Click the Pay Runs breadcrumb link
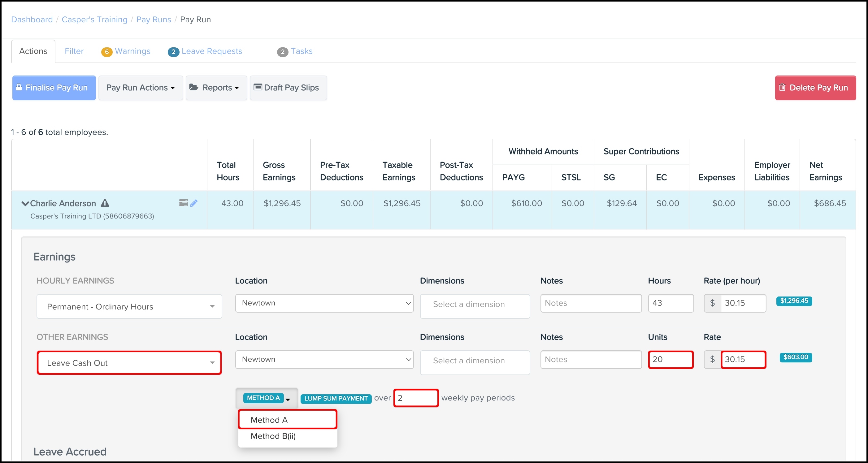Image resolution: width=868 pixels, height=463 pixels. pos(154,19)
